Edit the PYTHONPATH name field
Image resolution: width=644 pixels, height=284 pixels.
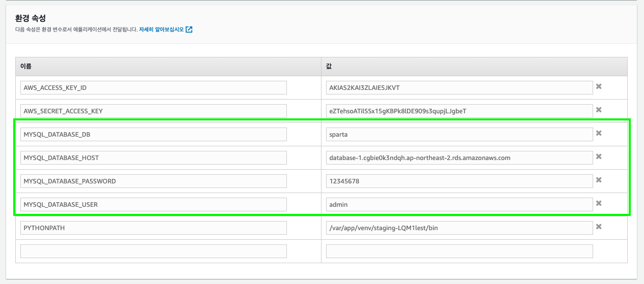(x=154, y=228)
